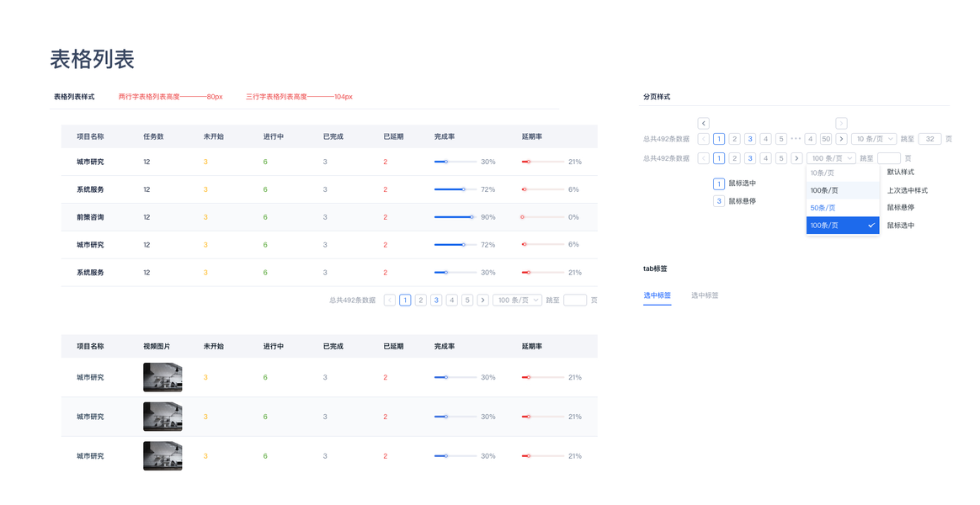Click the 表格列表 page title
This screenshot has width=980, height=505.
(92, 60)
